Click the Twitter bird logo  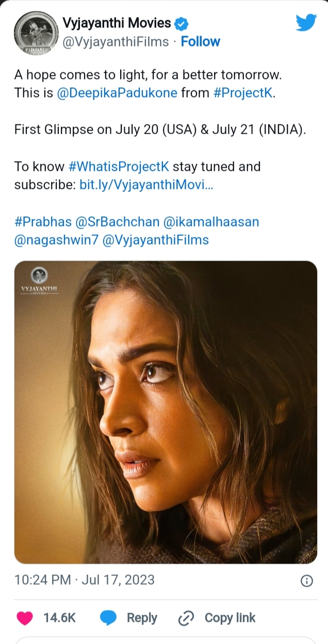306,23
